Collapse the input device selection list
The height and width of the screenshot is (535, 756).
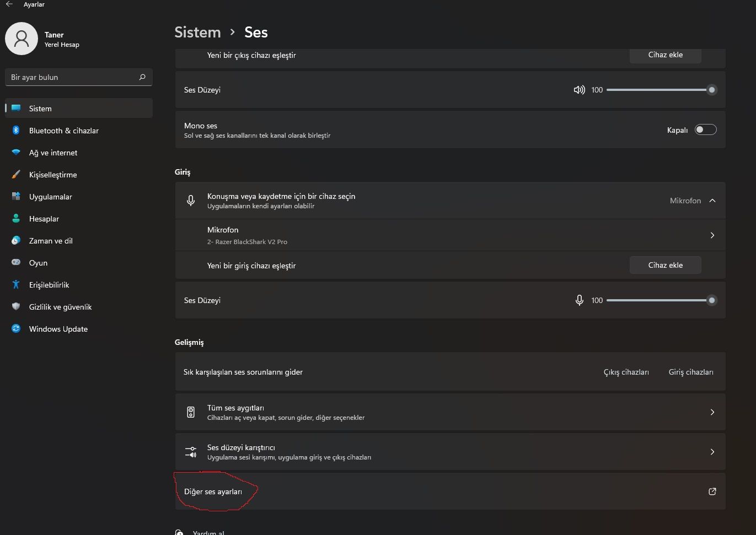pos(712,201)
